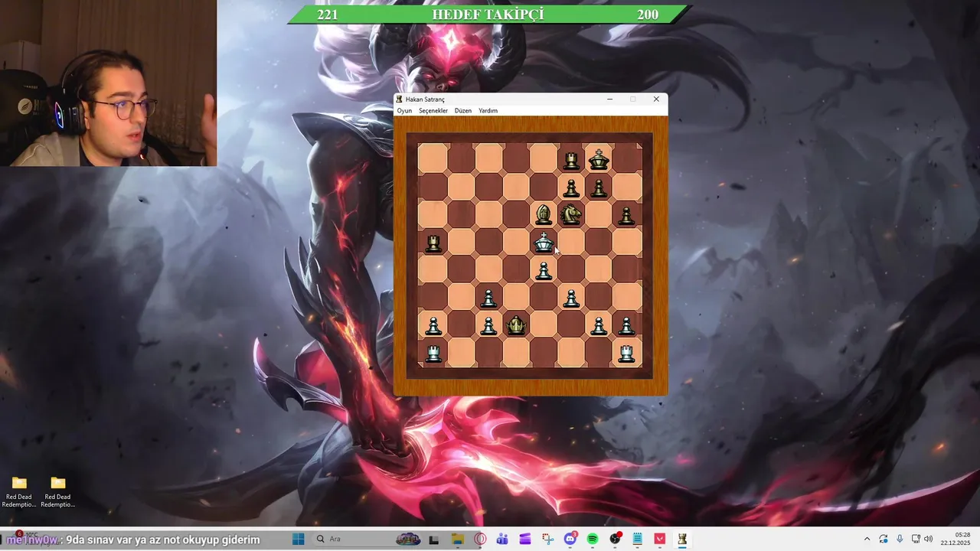Open Task View from the taskbar
980x551 pixels.
433,540
